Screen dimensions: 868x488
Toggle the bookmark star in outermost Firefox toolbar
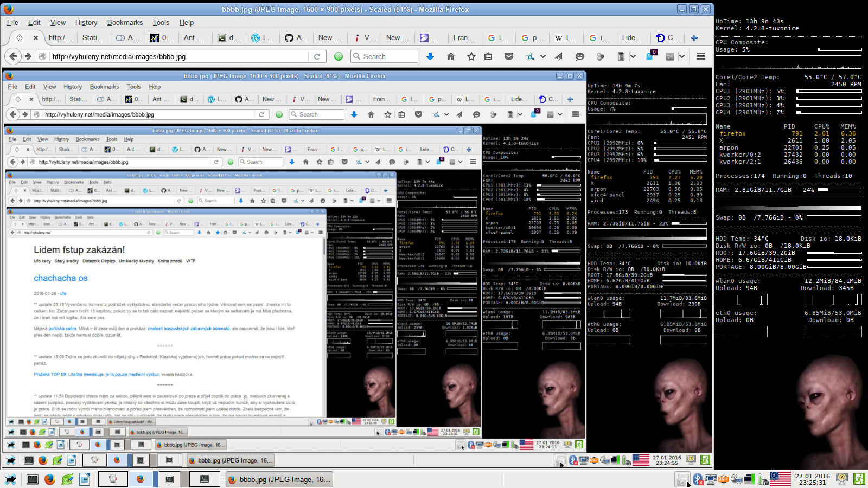click(471, 56)
